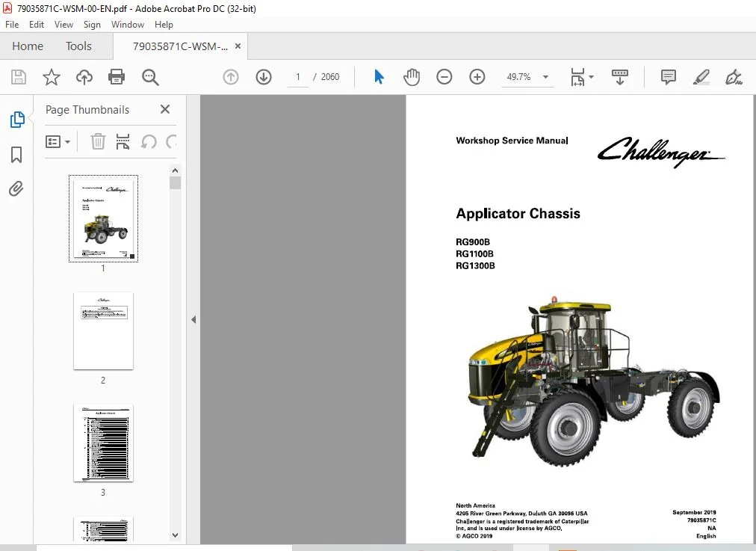Open the View menu
The image size is (756, 551).
(63, 25)
